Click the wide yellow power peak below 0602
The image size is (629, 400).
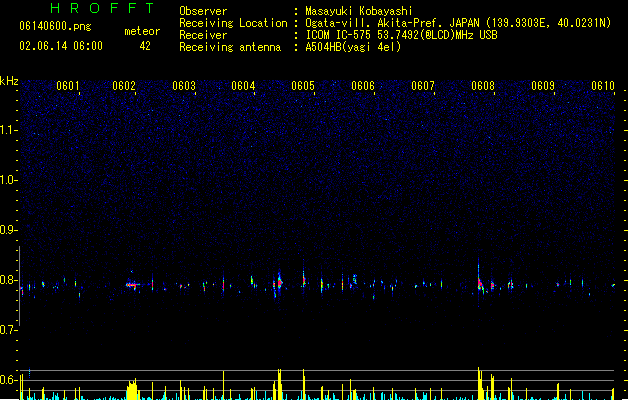tap(132, 389)
